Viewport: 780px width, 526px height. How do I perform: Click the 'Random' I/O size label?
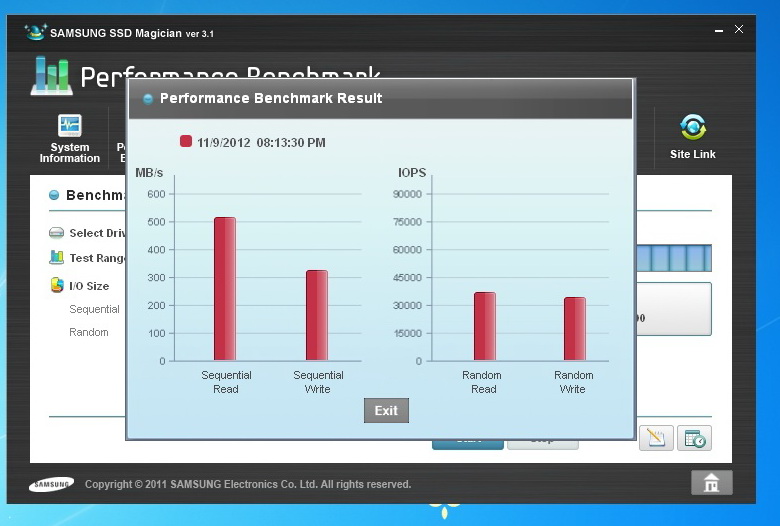[x=89, y=332]
